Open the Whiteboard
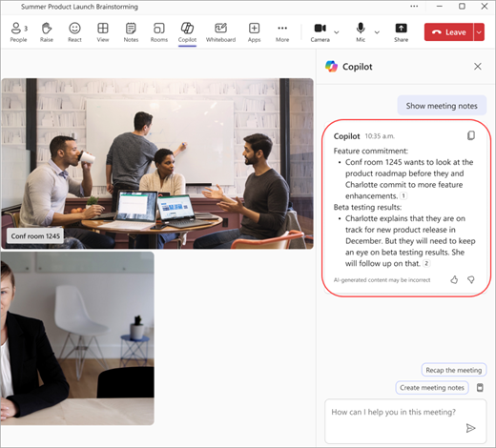 220,32
